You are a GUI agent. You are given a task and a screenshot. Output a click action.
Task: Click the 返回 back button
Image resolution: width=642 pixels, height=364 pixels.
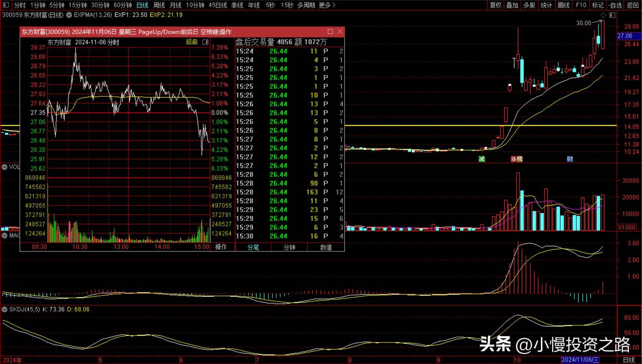[x=633, y=5]
